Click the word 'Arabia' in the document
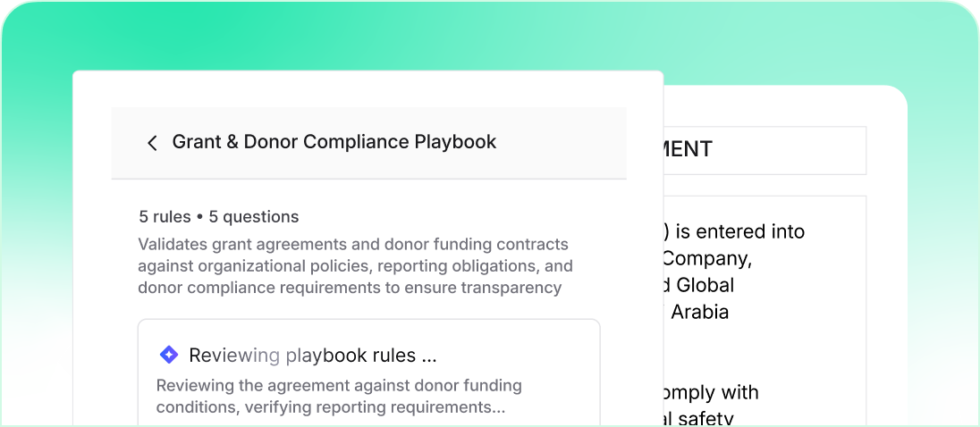 click(x=700, y=312)
